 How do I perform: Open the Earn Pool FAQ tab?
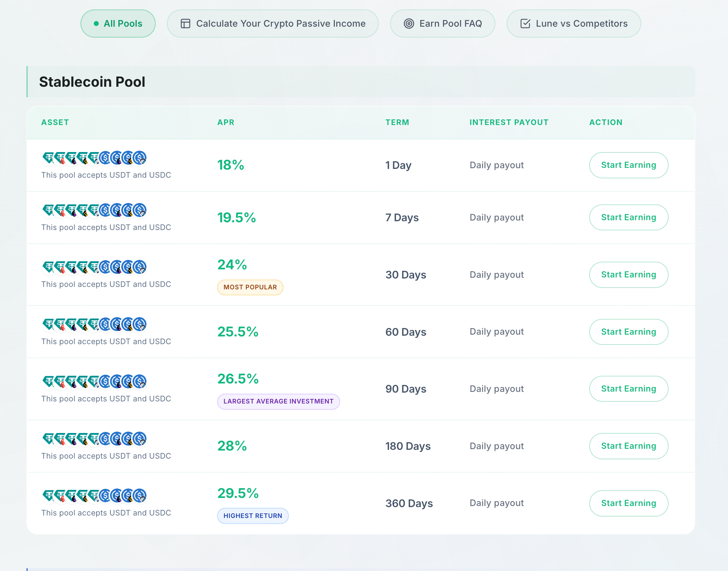point(443,24)
